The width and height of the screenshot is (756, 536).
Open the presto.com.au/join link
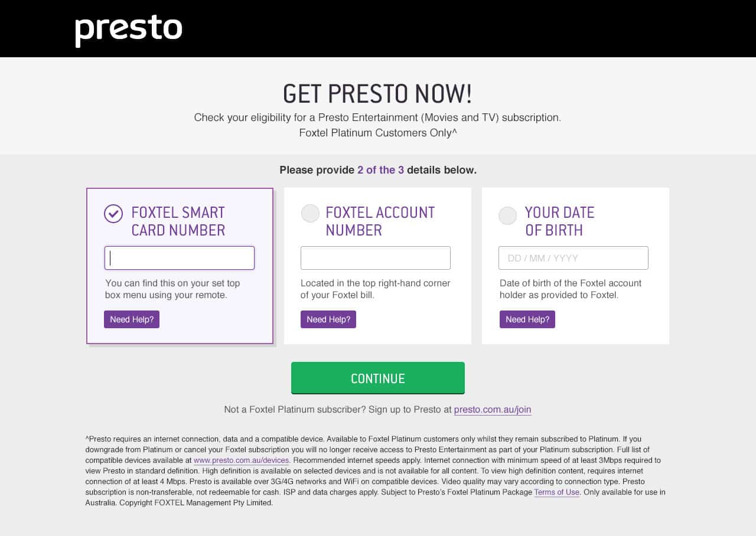tap(493, 410)
